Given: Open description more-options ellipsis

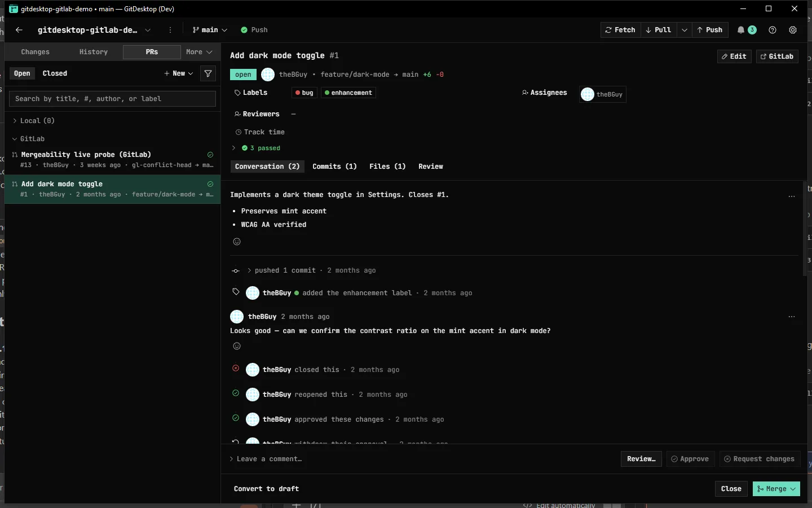Looking at the screenshot, I should [x=792, y=196].
